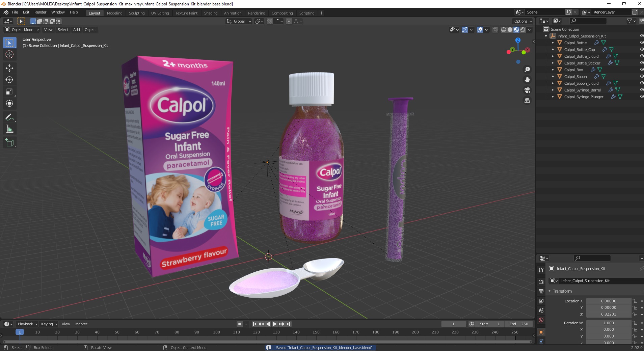Click frame 100 on timeline ruler
Image resolution: width=644 pixels, height=351 pixels.
point(216,332)
